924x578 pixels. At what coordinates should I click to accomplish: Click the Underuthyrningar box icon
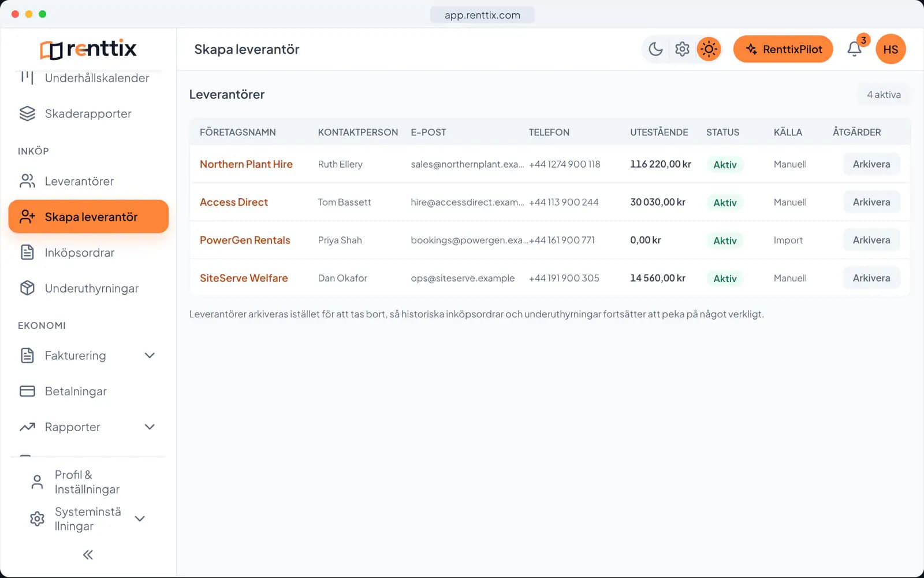coord(27,288)
